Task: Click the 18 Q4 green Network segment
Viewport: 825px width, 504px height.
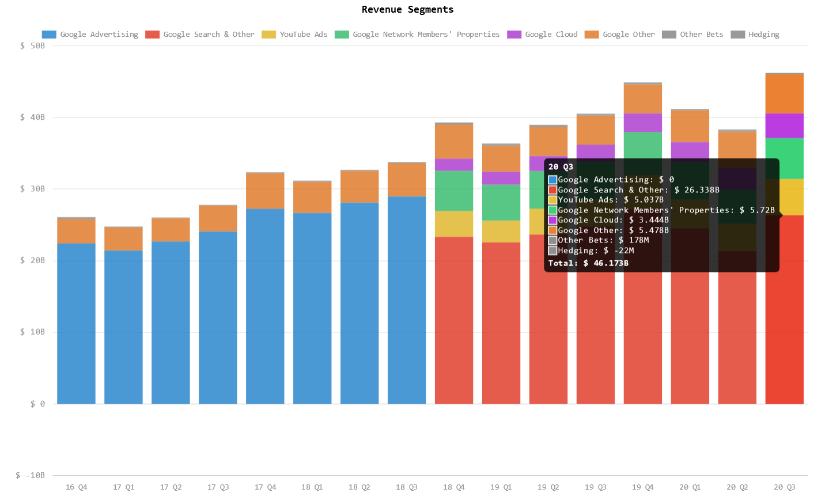Action: click(454, 191)
